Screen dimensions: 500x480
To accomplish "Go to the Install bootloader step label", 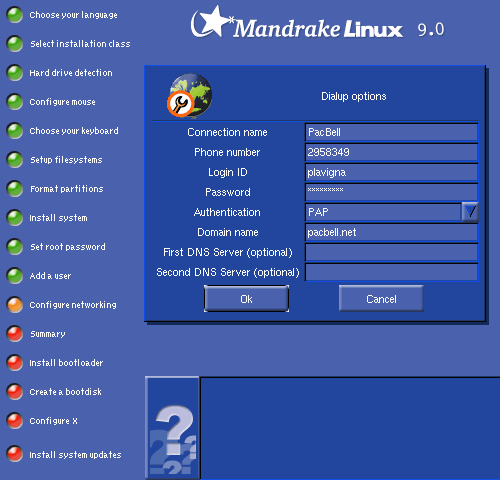I will tap(66, 363).
